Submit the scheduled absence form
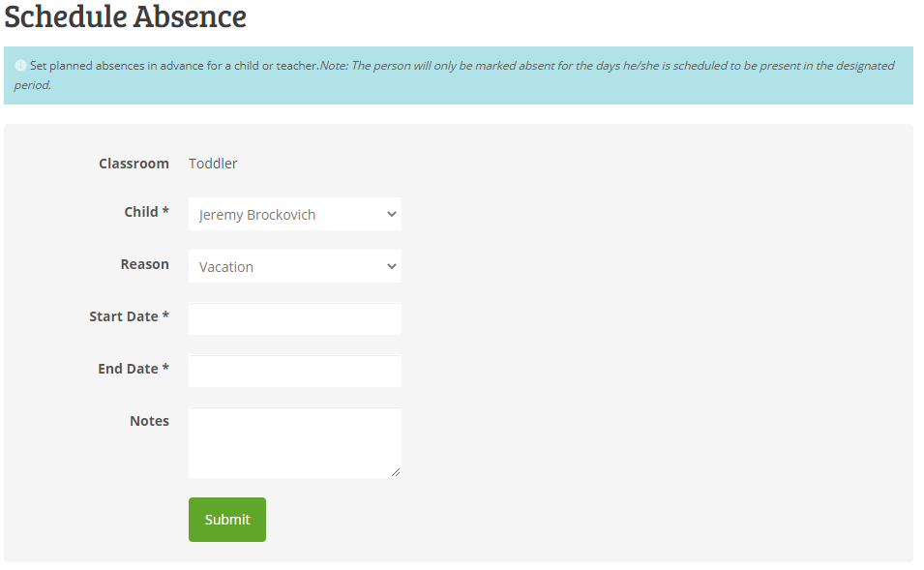Viewport: 924px width, 570px height. pos(226,519)
